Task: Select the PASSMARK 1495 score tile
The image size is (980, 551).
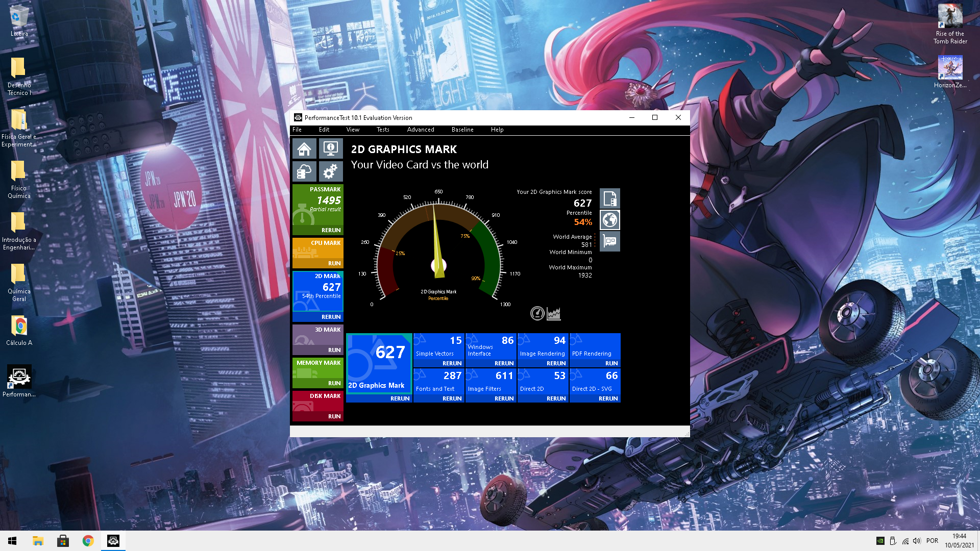Action: point(318,205)
